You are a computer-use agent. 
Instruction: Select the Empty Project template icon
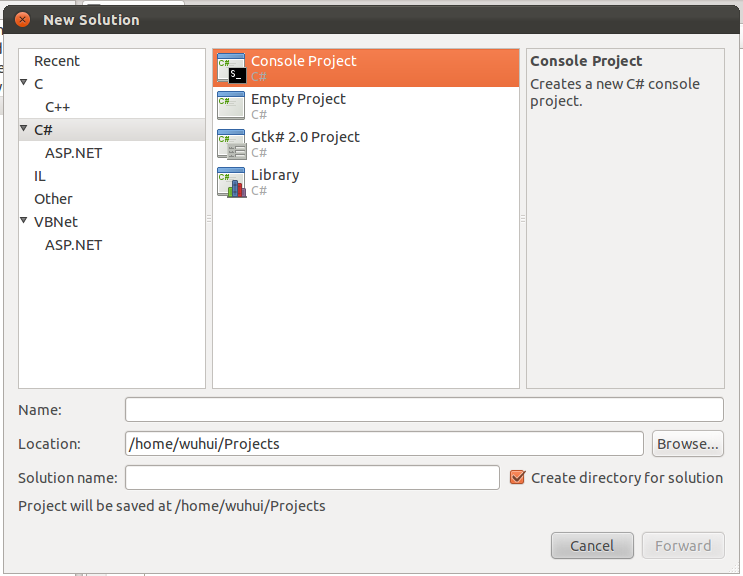(231, 106)
